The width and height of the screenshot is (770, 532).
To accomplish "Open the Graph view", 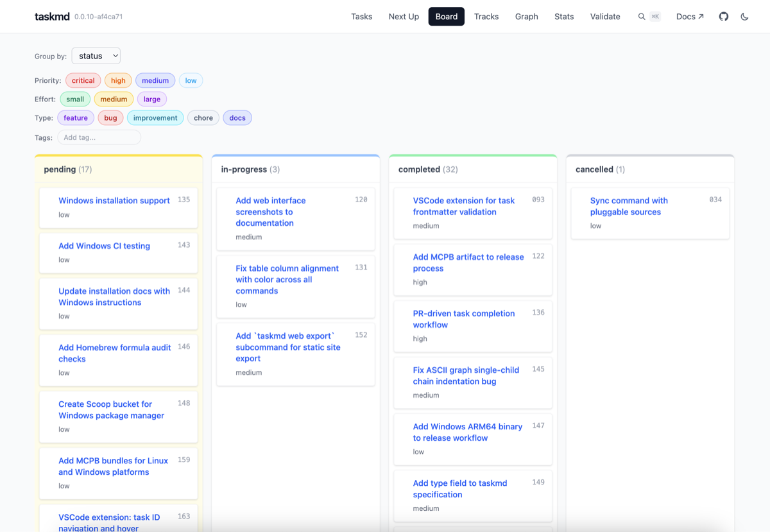I will click(526, 16).
